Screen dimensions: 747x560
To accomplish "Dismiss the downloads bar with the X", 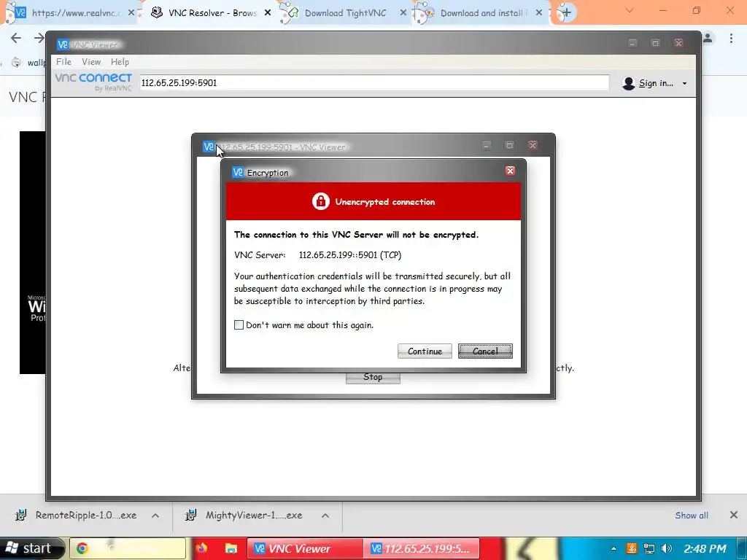I will click(734, 515).
